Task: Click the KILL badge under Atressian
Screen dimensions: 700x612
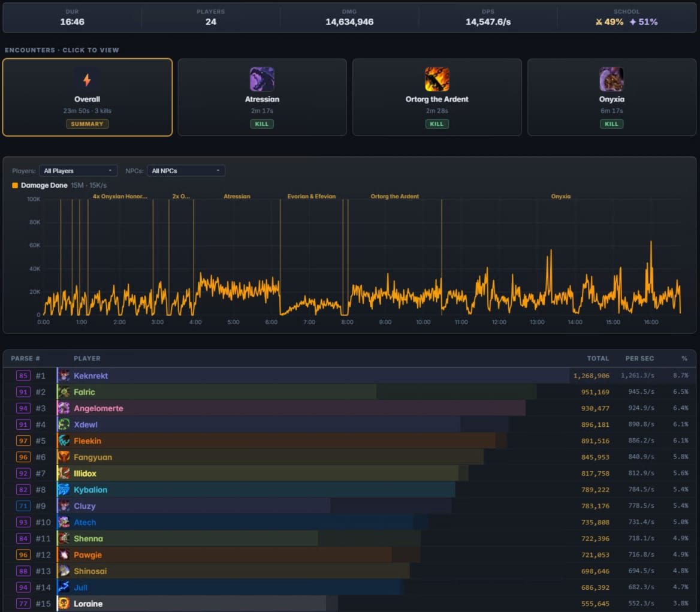Action: click(x=262, y=124)
